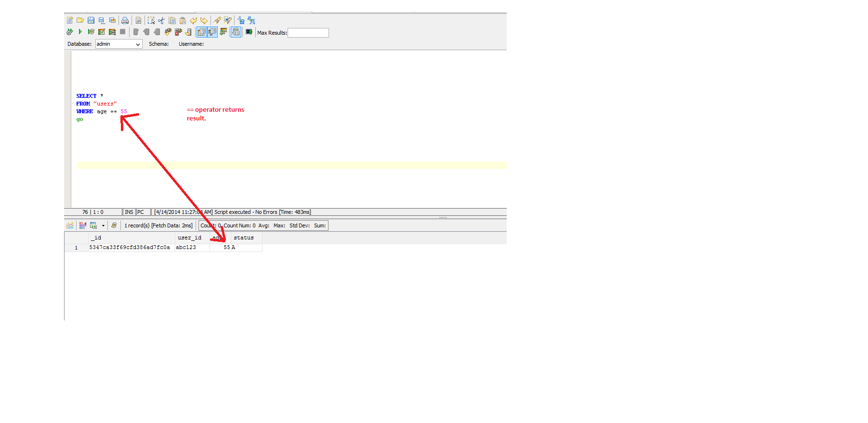Open the Database dropdown showing admin

119,44
